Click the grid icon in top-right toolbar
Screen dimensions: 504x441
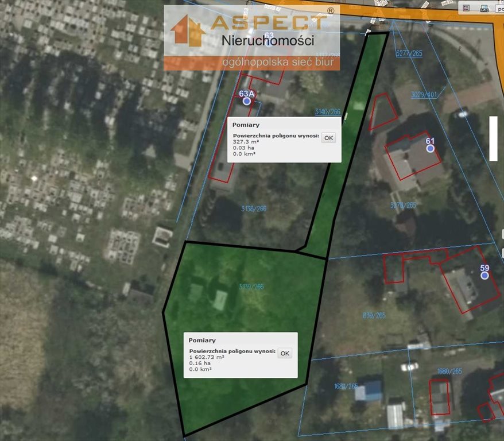(x=466, y=8)
